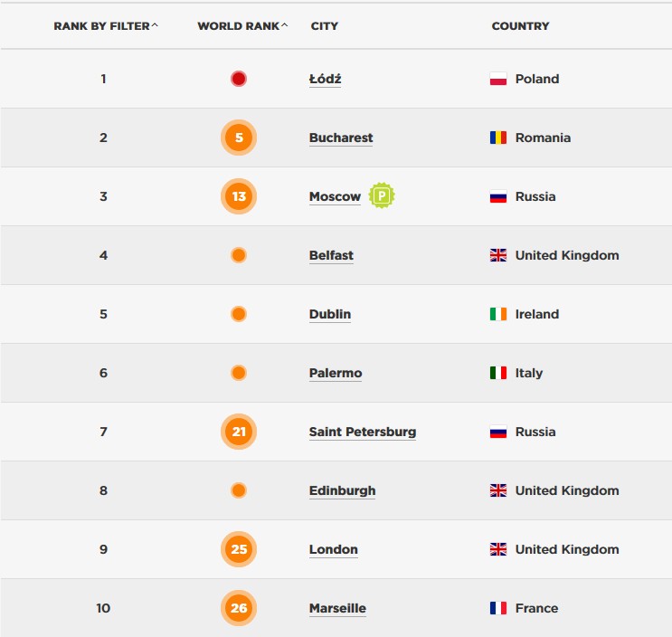The image size is (672, 637).
Task: Click the orange dot in Dublin row
Action: 239,314
